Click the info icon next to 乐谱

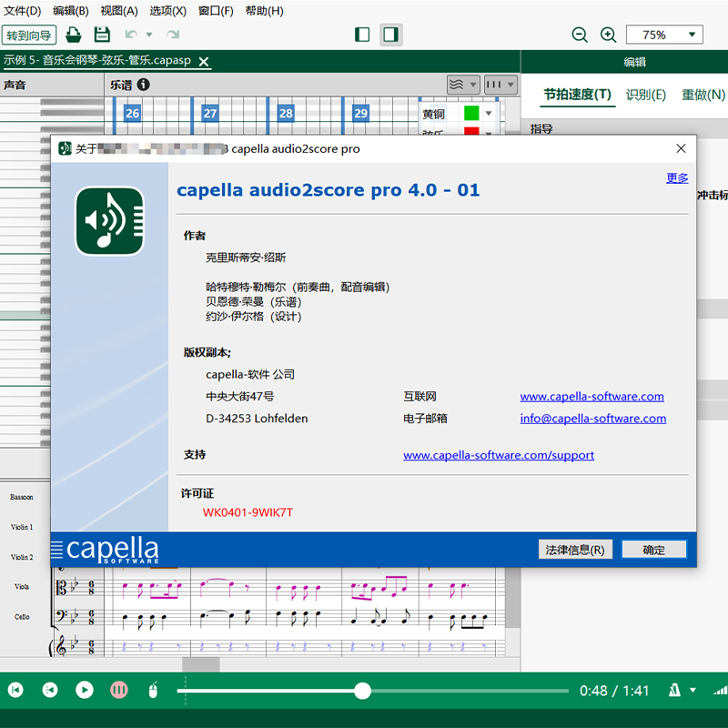point(144,85)
